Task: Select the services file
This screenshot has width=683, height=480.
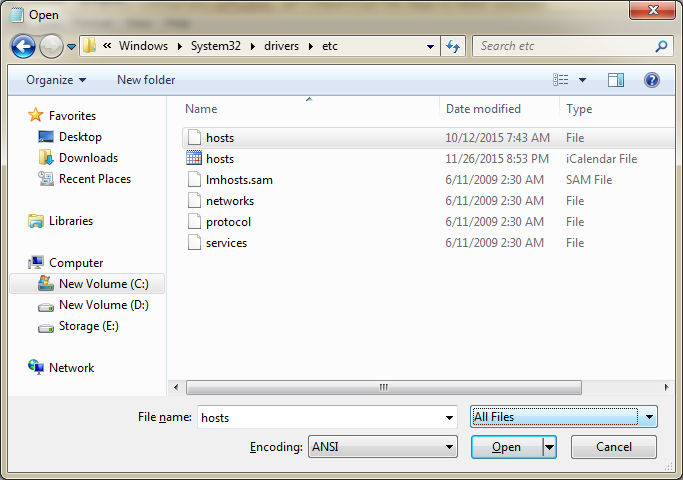Action: (429, 243)
